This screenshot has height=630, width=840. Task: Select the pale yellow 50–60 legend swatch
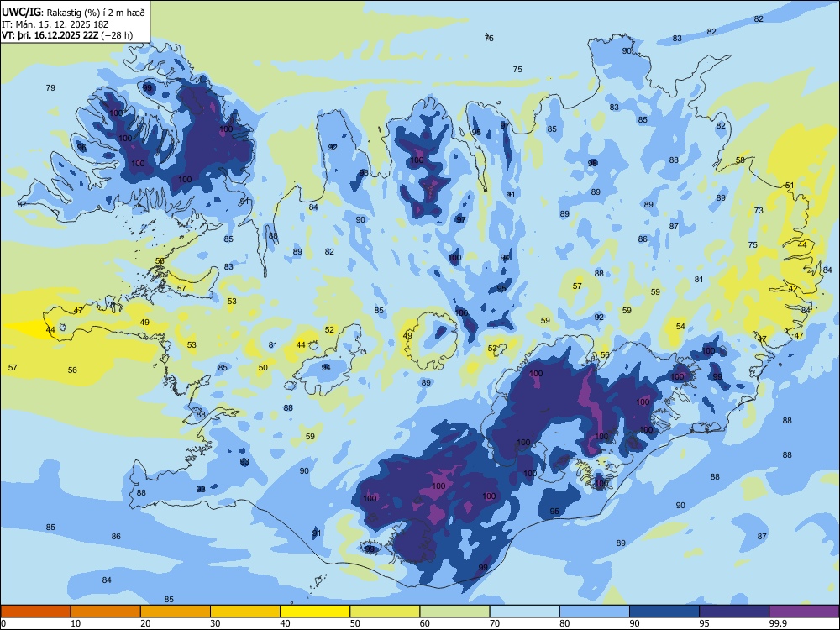(x=386, y=612)
